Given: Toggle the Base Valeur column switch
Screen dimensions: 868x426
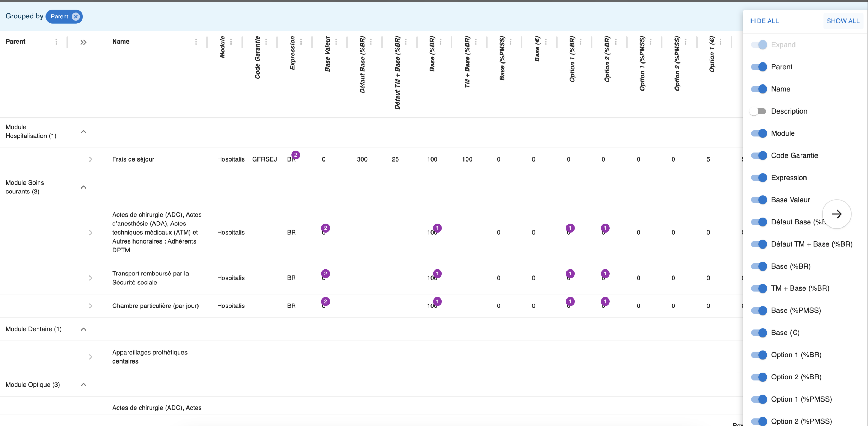Looking at the screenshot, I should point(759,200).
